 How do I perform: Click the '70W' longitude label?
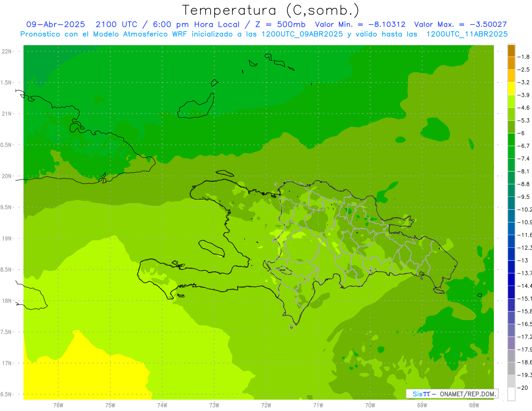click(370, 405)
